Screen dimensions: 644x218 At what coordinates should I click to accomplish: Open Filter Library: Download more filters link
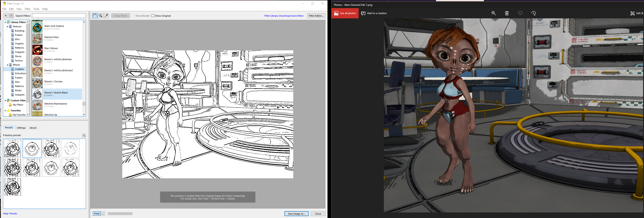tap(284, 16)
